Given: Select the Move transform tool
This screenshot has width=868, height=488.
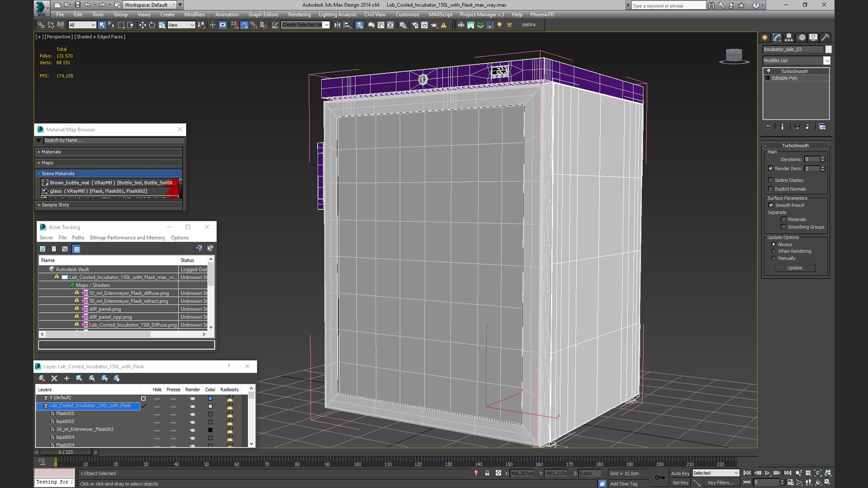Looking at the screenshot, I should [x=142, y=25].
